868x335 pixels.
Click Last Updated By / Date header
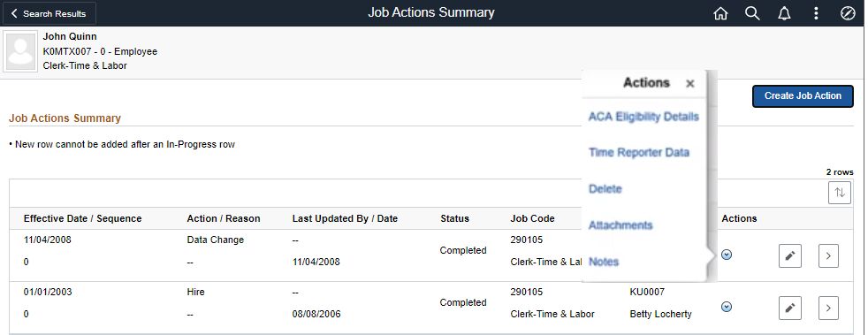345,218
